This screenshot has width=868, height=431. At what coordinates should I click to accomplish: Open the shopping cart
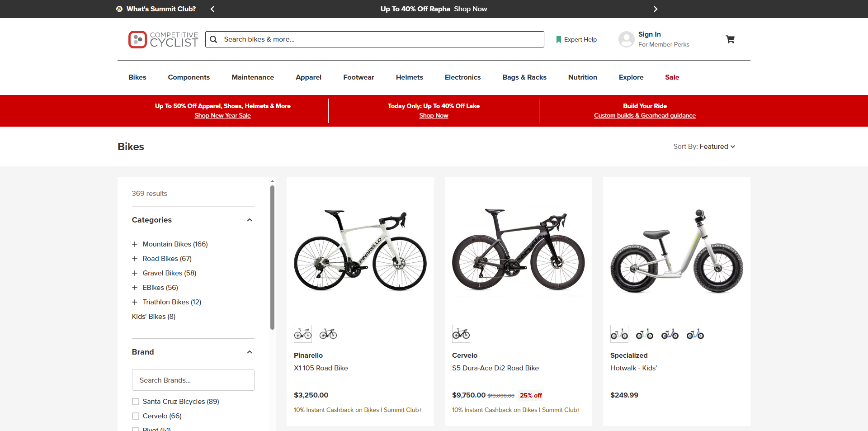pyautogui.click(x=730, y=39)
